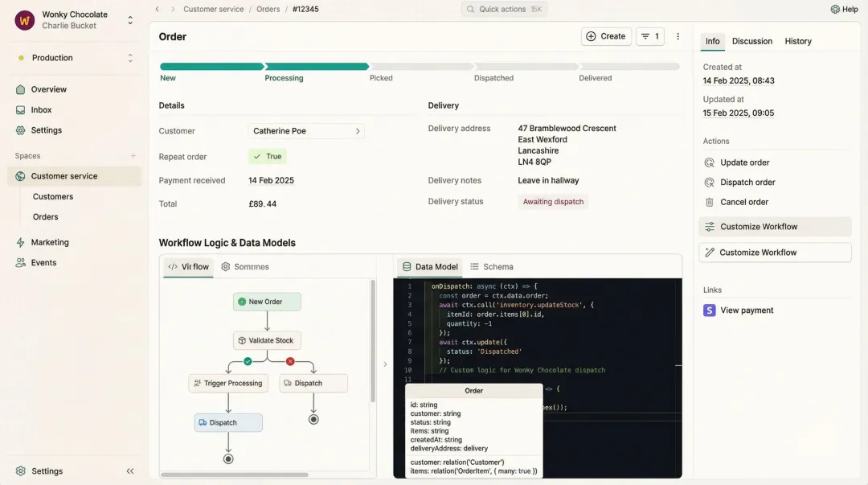The width and height of the screenshot is (868, 485).
Task: Expand the code panel using the right chevron
Action: [385, 364]
